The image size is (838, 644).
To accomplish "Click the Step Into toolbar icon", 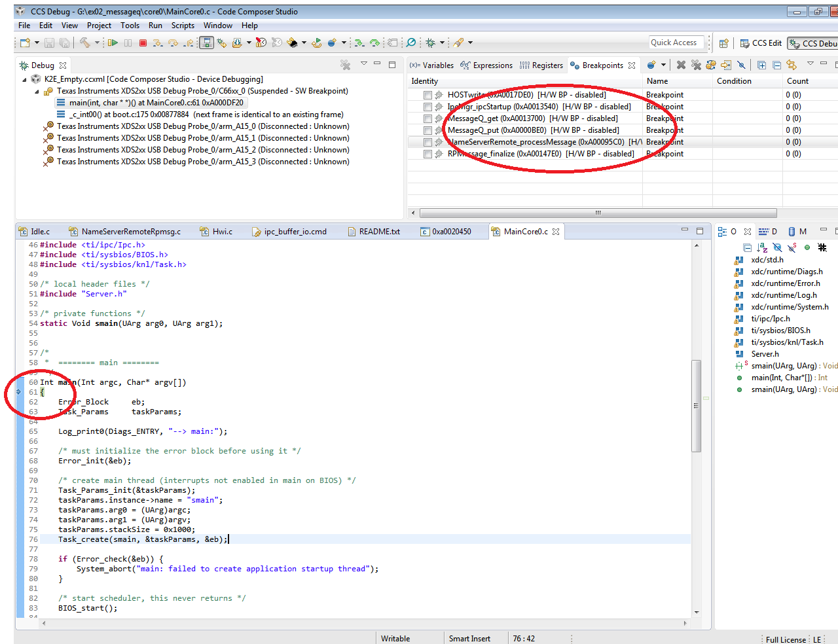I will click(158, 43).
